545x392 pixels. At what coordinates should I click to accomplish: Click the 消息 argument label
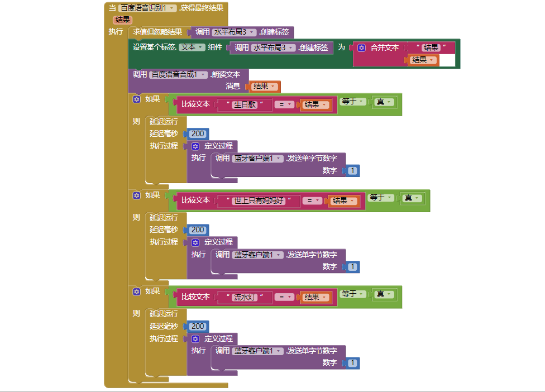click(x=233, y=86)
